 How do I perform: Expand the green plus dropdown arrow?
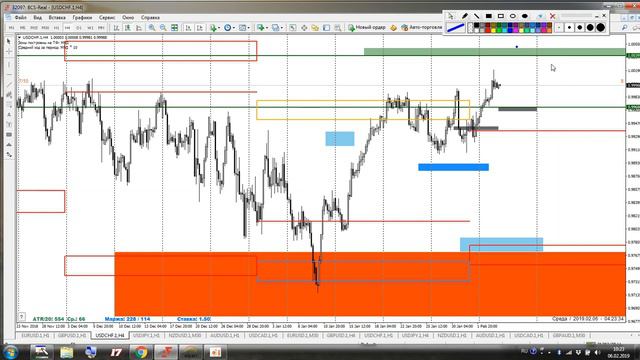267,28
